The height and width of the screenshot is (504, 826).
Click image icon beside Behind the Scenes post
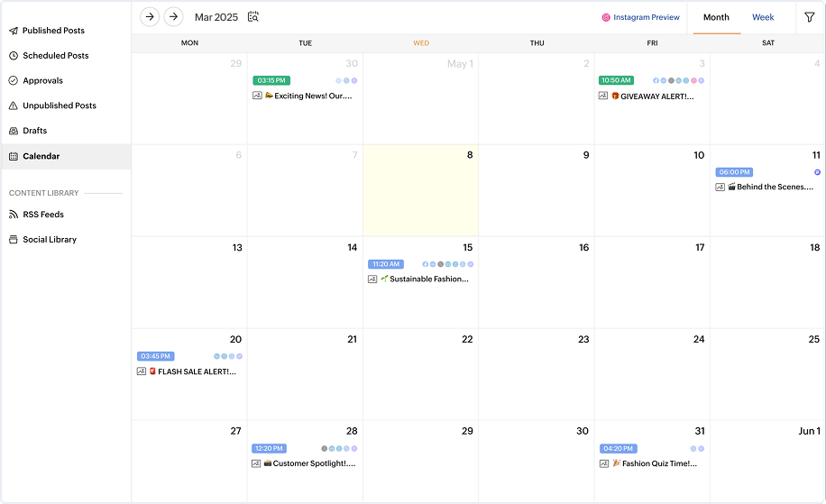click(x=720, y=187)
